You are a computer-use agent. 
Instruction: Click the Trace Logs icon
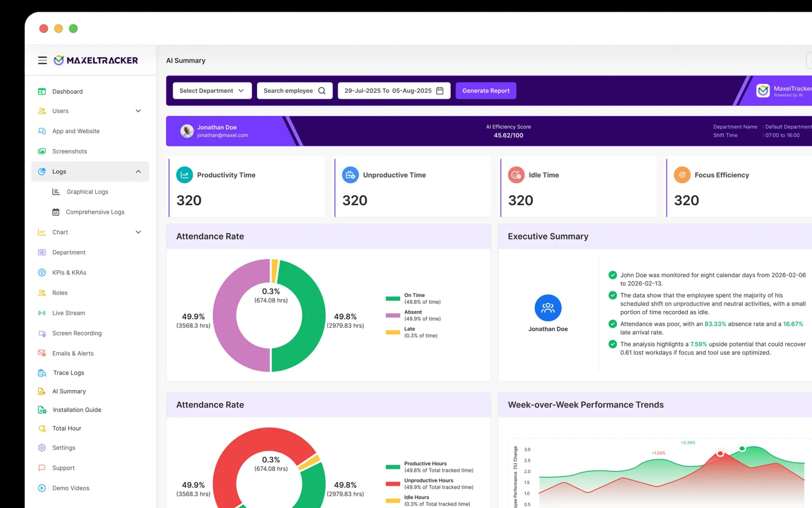(x=42, y=373)
